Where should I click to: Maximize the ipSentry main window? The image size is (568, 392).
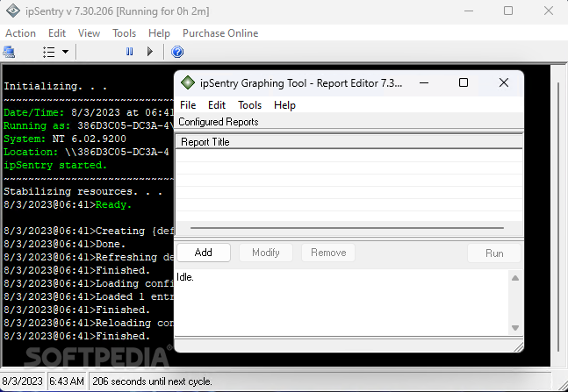click(508, 11)
